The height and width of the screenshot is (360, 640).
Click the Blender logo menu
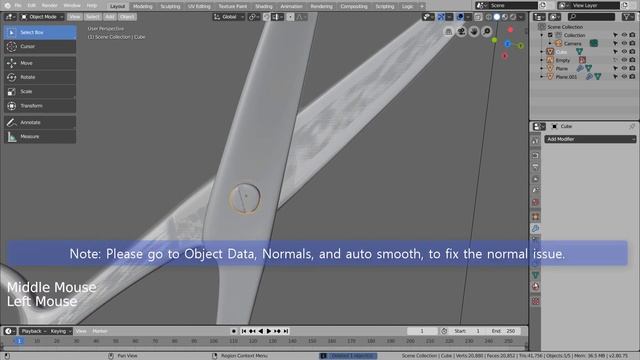pyautogui.click(x=7, y=6)
